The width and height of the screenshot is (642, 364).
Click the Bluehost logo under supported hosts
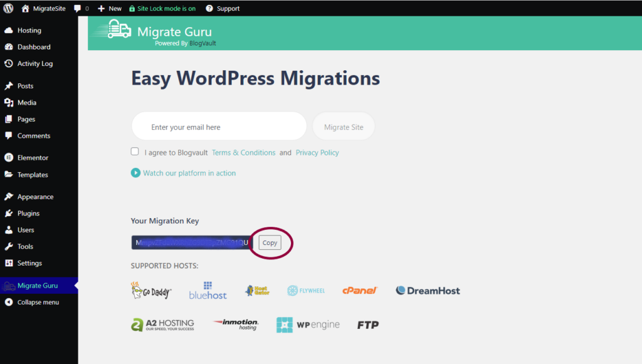tap(208, 290)
